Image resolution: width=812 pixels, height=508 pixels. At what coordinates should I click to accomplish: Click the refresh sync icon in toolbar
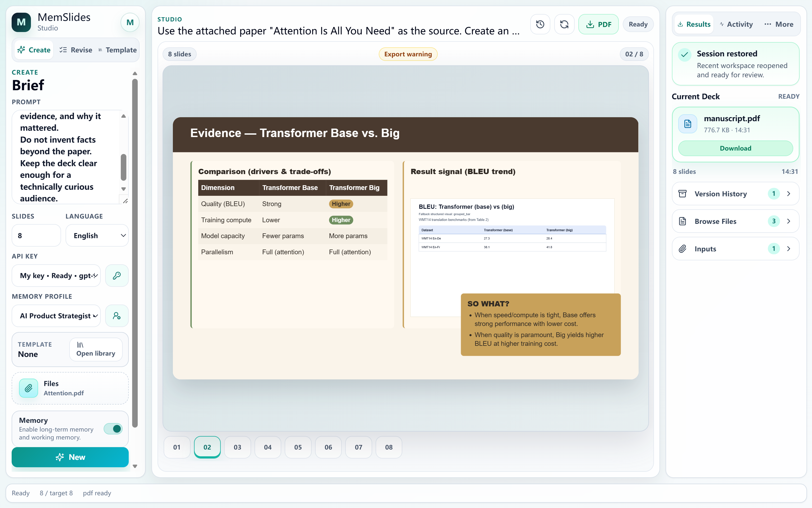pos(564,24)
